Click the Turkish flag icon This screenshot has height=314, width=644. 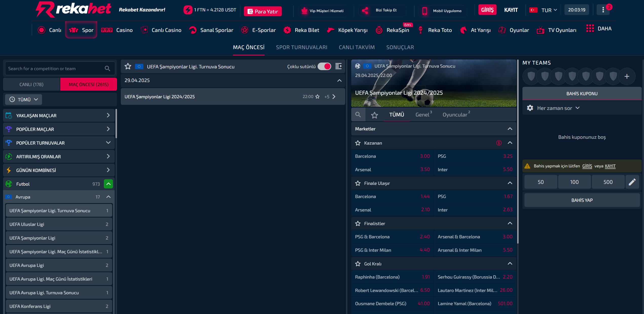point(533,10)
